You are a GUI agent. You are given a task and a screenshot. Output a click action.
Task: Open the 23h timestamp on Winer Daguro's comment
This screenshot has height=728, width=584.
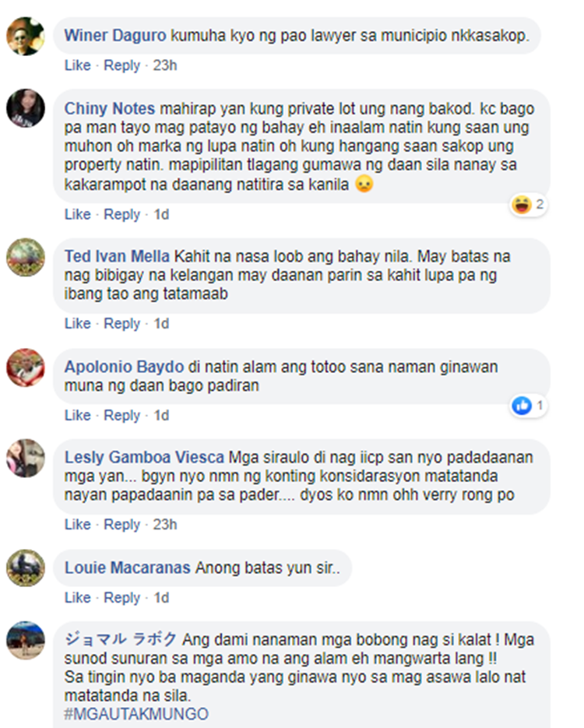click(x=165, y=65)
